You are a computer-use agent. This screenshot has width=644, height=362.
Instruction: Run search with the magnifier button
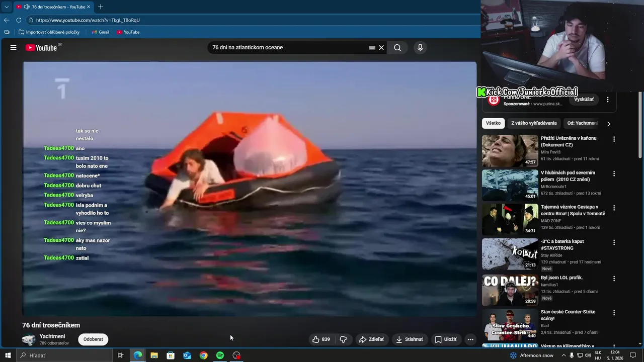pos(397,48)
